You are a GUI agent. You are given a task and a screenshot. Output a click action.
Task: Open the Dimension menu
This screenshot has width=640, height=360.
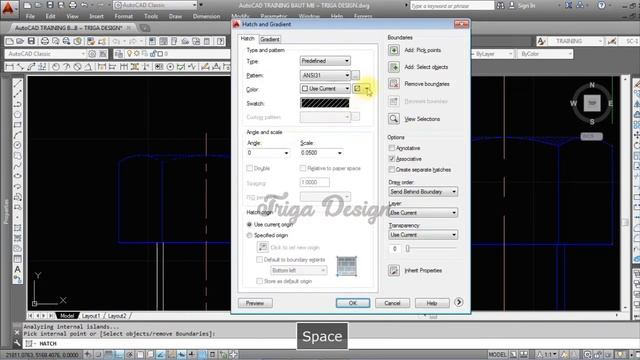pos(206,16)
